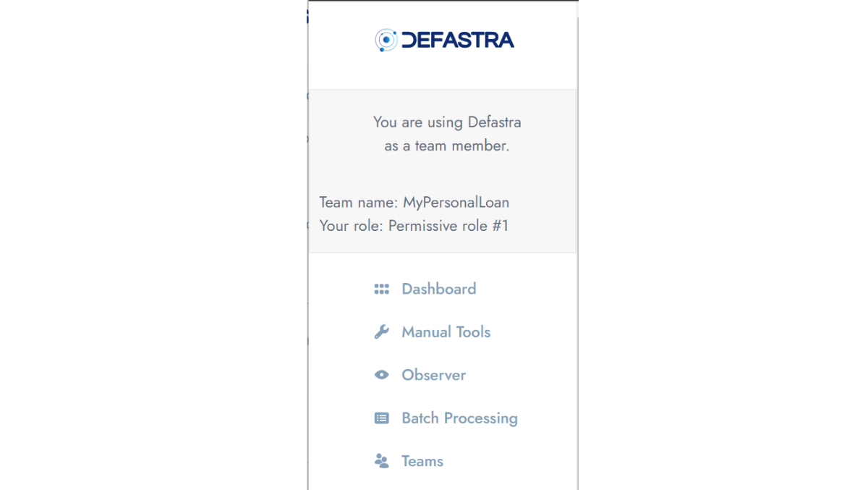Image resolution: width=868 pixels, height=490 pixels.
Task: Open the Batch Processing section
Action: pyautogui.click(x=459, y=418)
